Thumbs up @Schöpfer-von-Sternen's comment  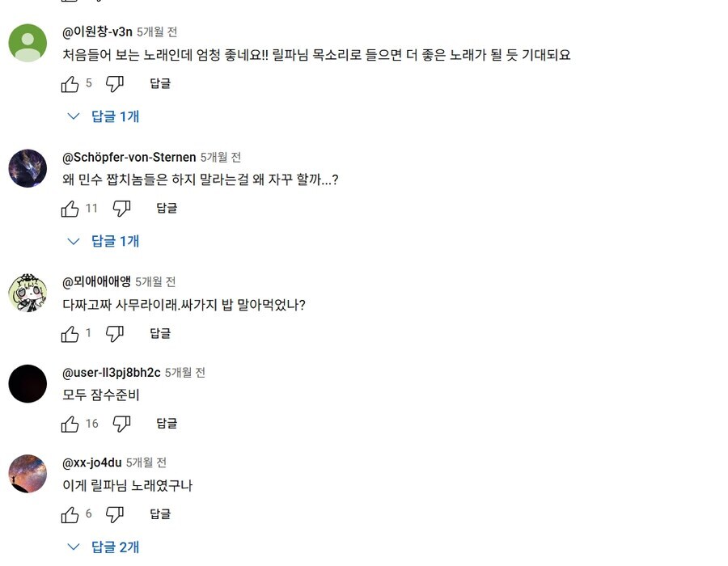point(70,209)
